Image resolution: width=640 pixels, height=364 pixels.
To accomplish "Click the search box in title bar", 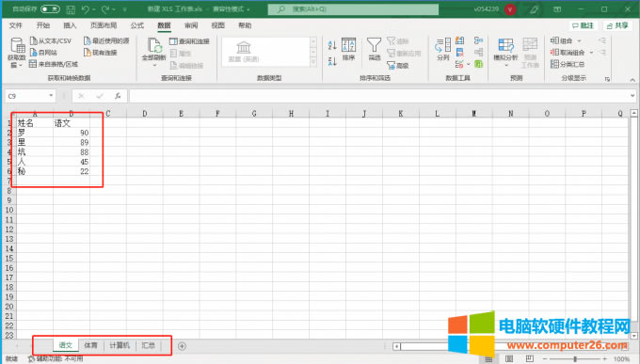I will (353, 9).
